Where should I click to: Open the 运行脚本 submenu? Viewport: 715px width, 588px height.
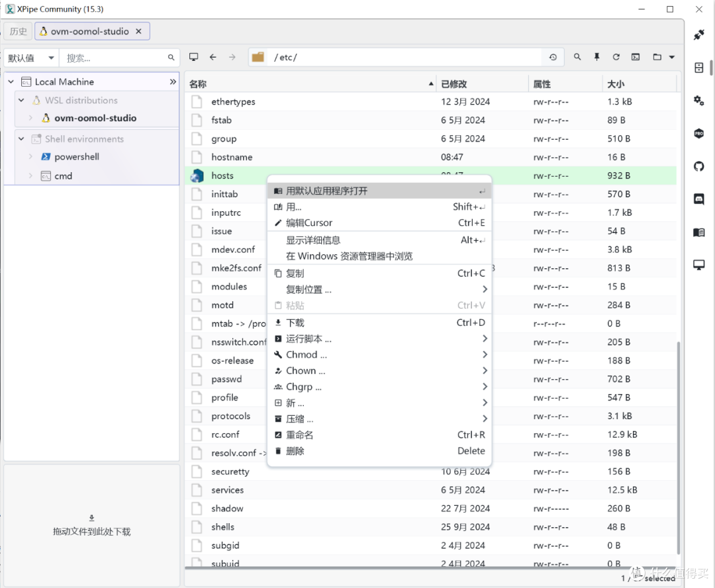tap(379, 338)
